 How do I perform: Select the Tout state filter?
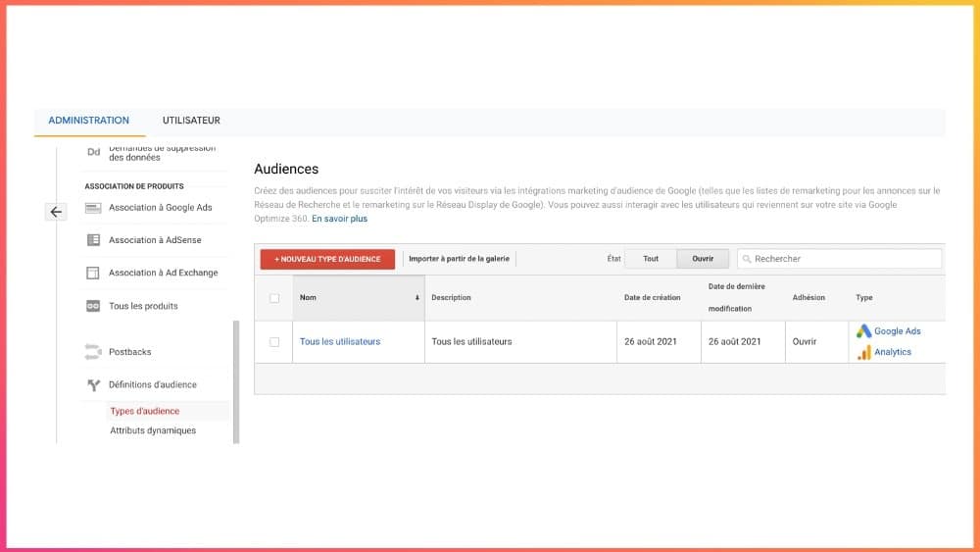click(x=651, y=259)
